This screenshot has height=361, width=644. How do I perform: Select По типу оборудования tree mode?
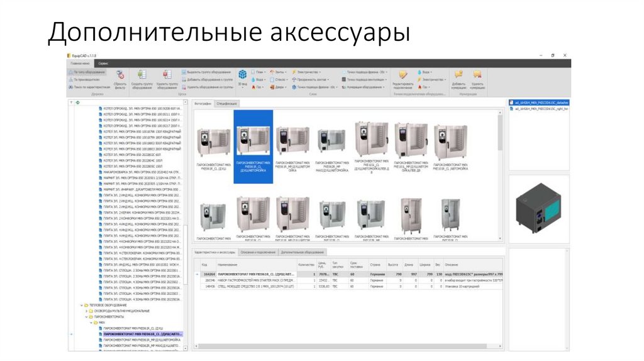click(x=87, y=72)
